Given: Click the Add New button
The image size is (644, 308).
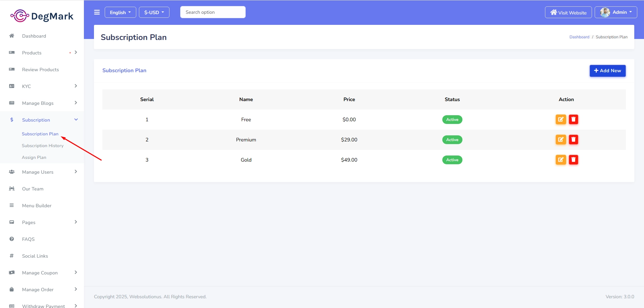Looking at the screenshot, I should tap(607, 71).
